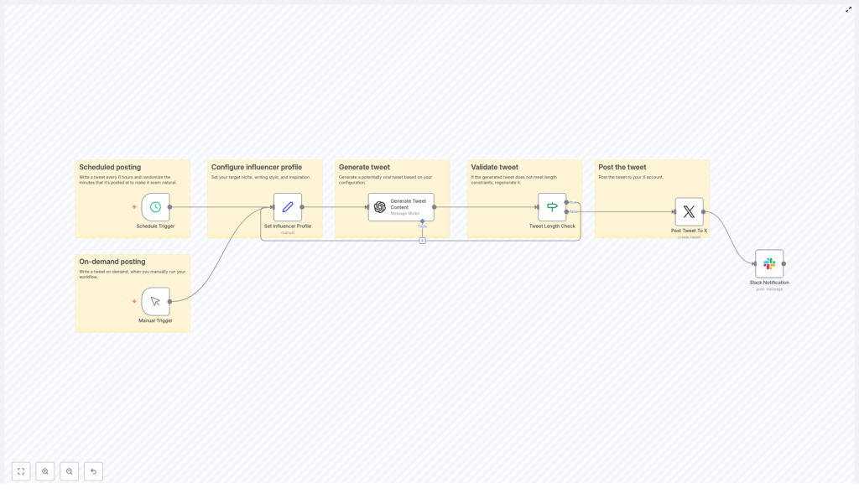Select the Manual Trigger cursor node

(x=155, y=303)
